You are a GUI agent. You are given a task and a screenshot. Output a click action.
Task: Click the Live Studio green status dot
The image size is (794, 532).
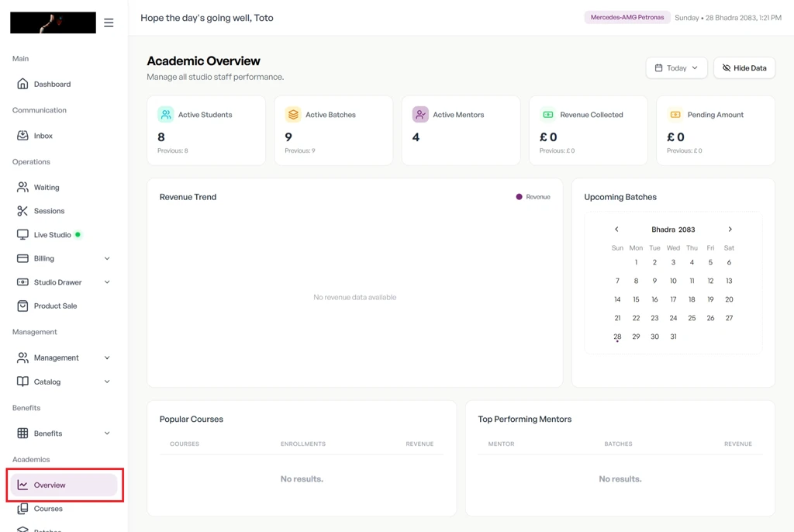click(x=78, y=234)
